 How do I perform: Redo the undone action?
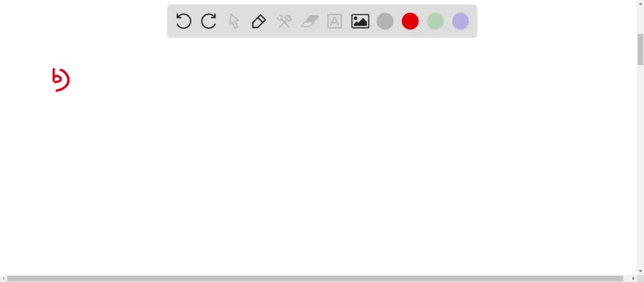(x=209, y=21)
